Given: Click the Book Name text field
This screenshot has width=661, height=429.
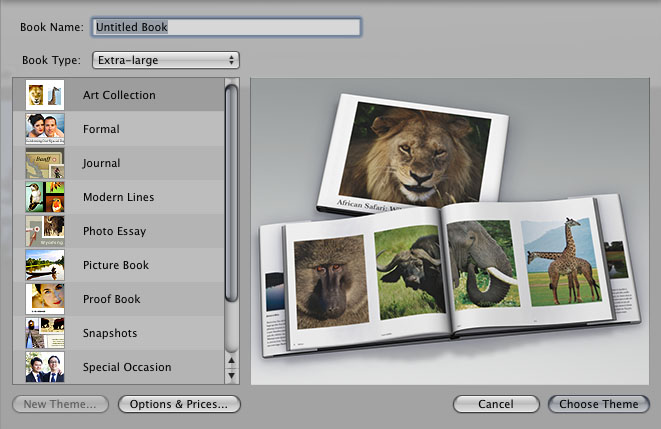Looking at the screenshot, I should click(x=226, y=27).
